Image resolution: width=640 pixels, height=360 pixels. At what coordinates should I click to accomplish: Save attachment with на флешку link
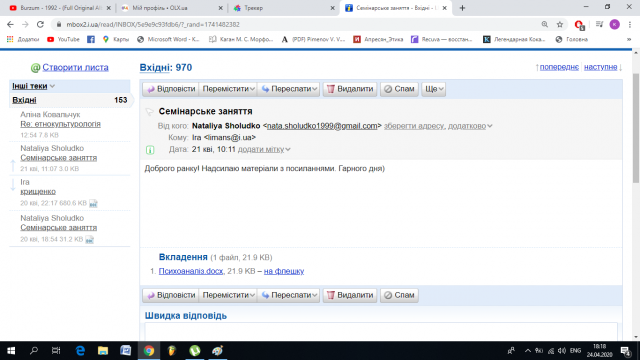click(x=284, y=271)
